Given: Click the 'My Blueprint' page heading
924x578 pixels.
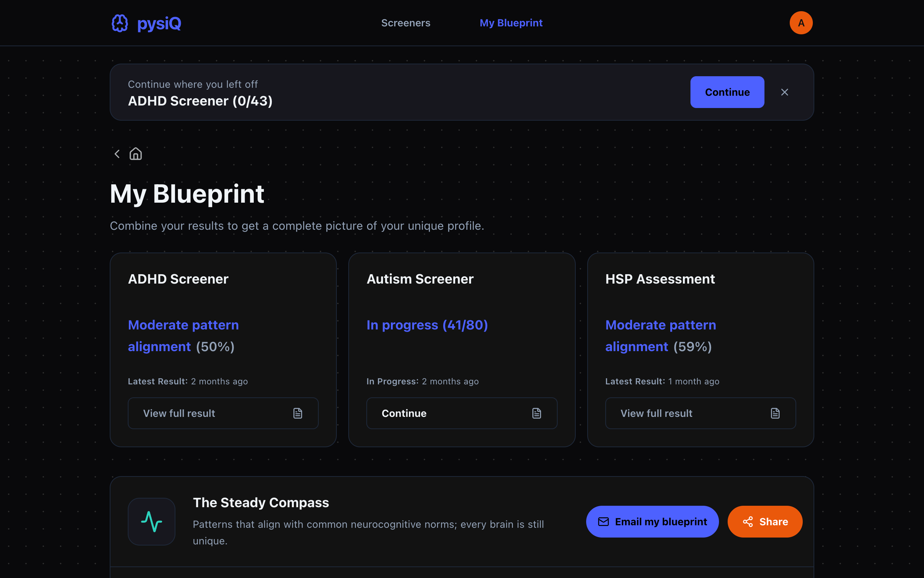Looking at the screenshot, I should coord(187,194).
